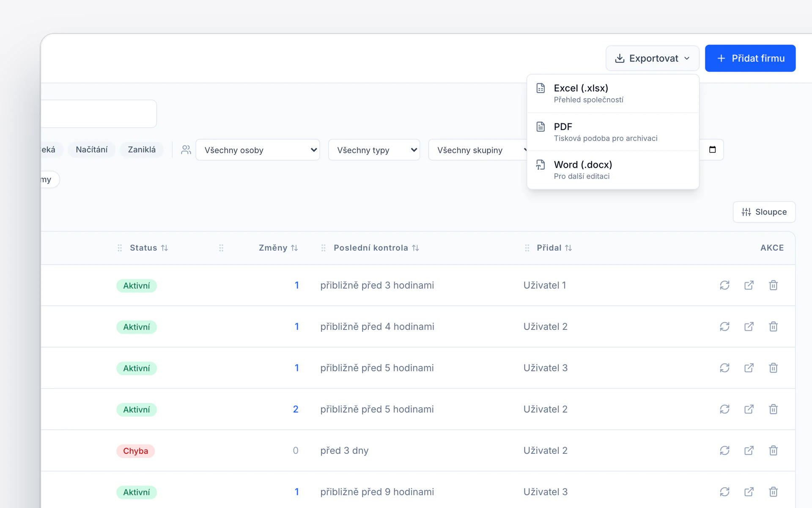Refresh the Uživatel 1 company row
The width and height of the screenshot is (812, 508).
pyautogui.click(x=724, y=285)
